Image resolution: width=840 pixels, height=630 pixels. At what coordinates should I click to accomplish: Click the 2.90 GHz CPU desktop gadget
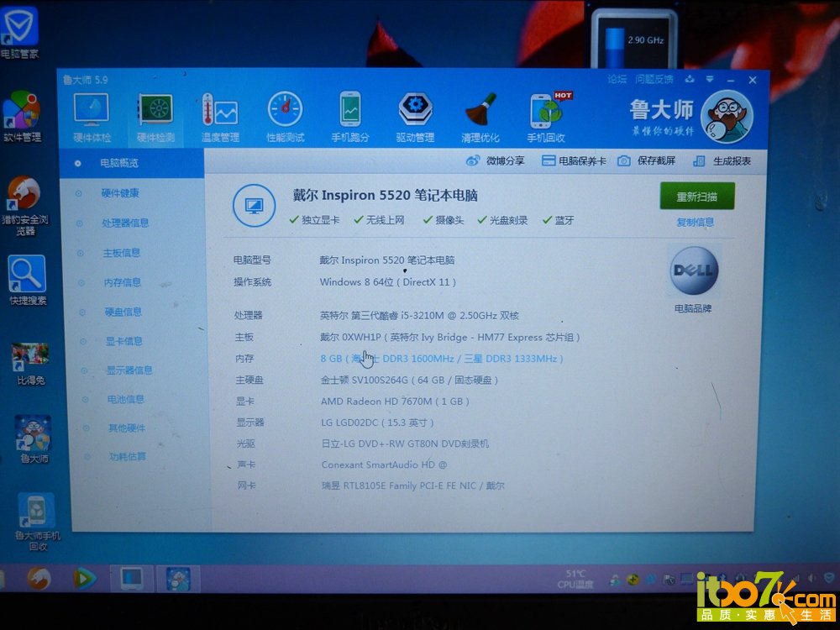(633, 40)
